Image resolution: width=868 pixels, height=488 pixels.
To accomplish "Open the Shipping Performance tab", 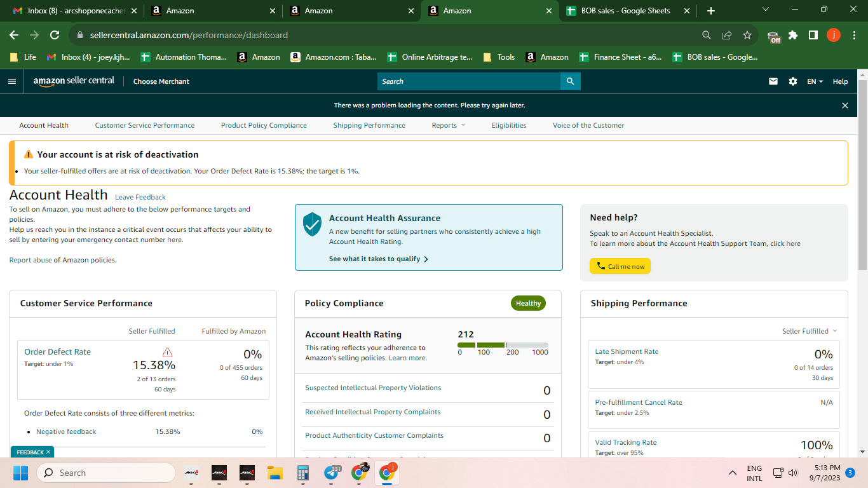I will pyautogui.click(x=369, y=125).
